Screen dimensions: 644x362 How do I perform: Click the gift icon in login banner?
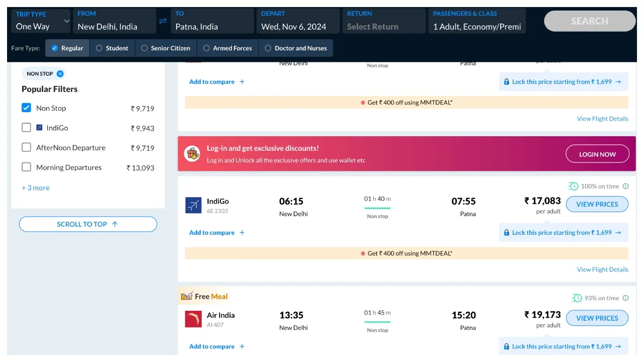(192, 154)
